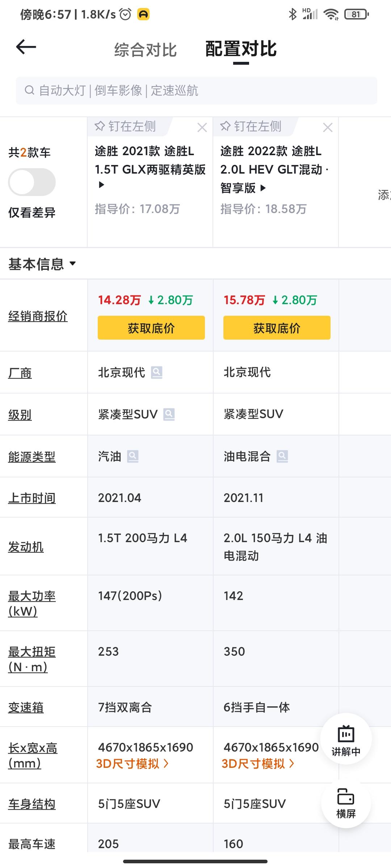391x868 pixels.
Task: Open 厂商 term definition
Action: (x=20, y=373)
